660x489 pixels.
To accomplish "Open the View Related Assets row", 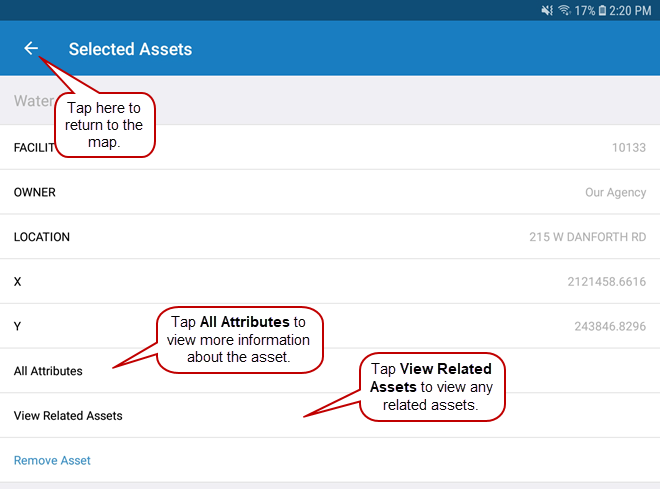I will pos(68,415).
